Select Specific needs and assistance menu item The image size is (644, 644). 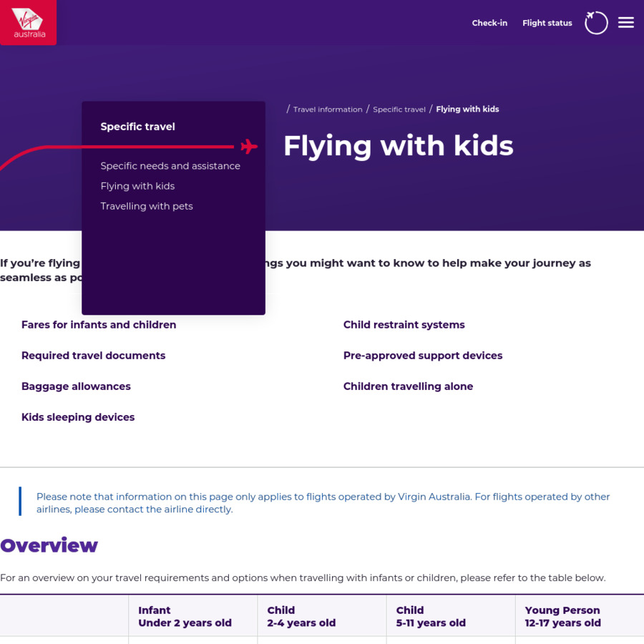pos(170,166)
